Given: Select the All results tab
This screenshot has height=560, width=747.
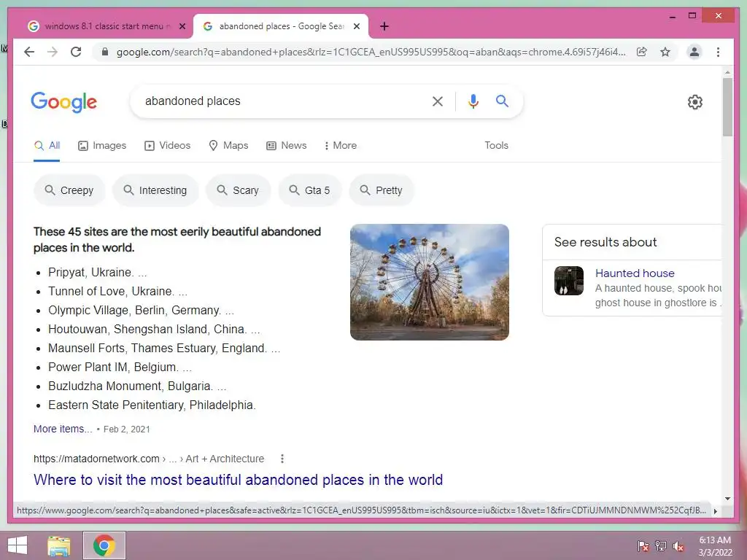Looking at the screenshot, I should (x=47, y=146).
